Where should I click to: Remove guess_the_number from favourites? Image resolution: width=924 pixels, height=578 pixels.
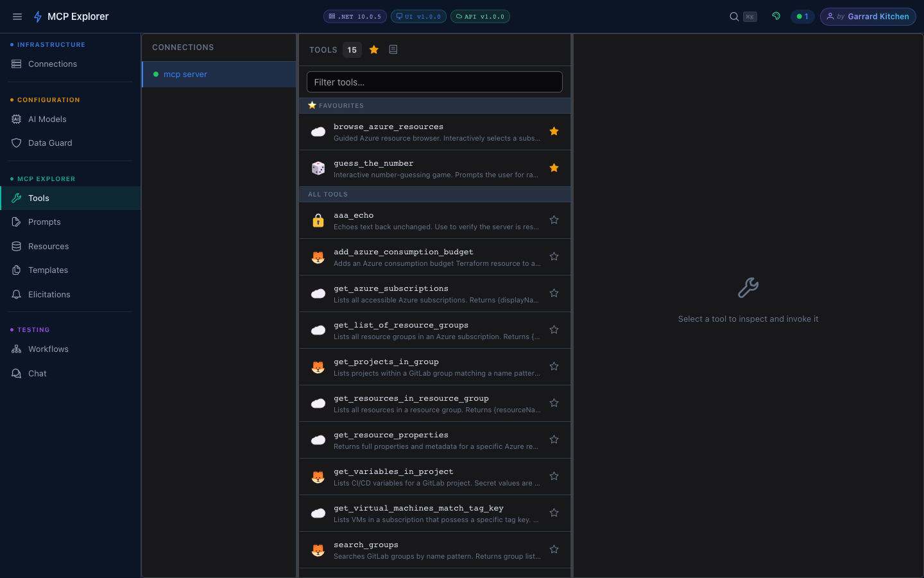(554, 168)
